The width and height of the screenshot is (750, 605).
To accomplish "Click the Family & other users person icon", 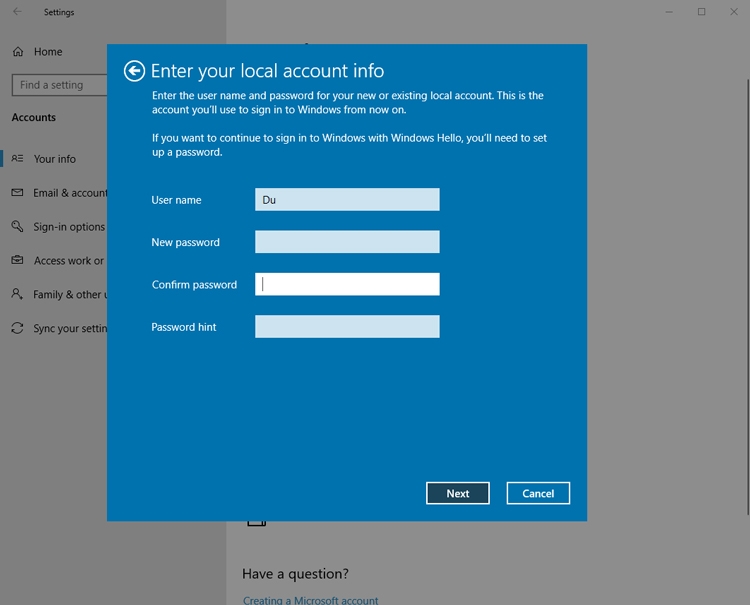I will click(17, 294).
